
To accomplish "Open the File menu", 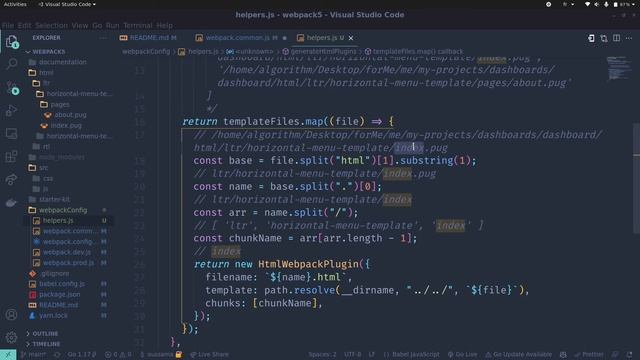I will [8, 25].
